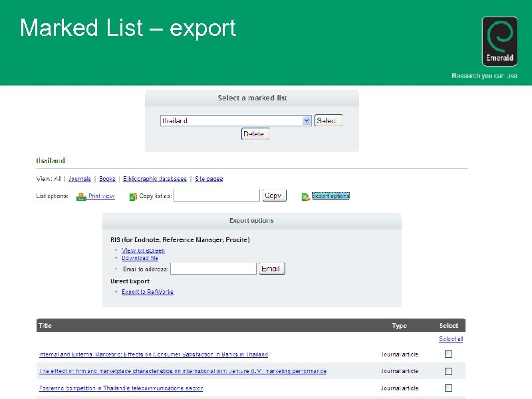Screen dimensions: 532x399
Task: Open the Internal and External Marketing article
Action: (153, 354)
